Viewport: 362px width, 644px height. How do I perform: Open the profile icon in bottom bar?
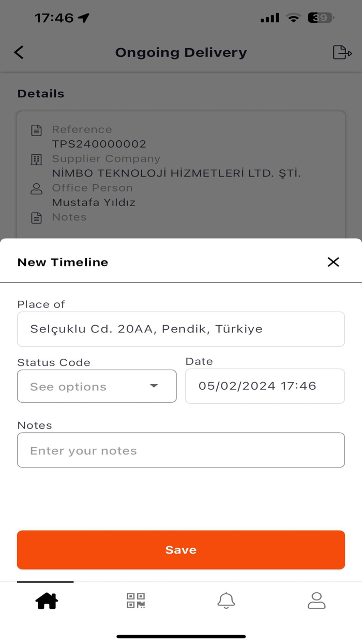coord(316,601)
